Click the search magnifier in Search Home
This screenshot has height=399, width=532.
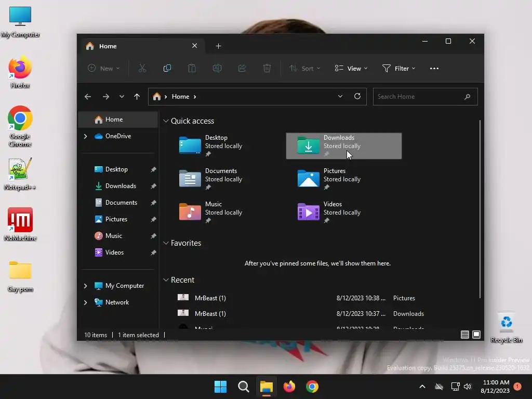tap(467, 97)
